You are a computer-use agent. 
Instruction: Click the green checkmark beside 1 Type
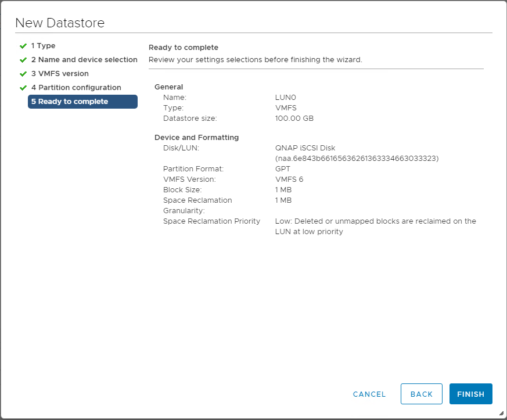23,46
